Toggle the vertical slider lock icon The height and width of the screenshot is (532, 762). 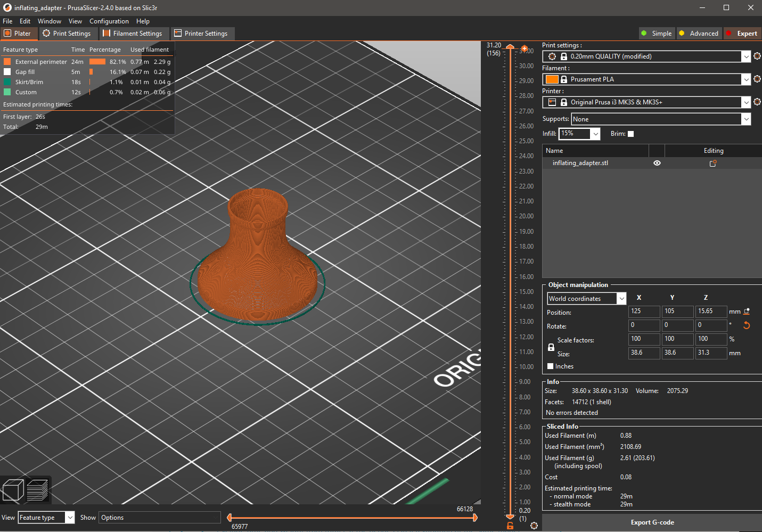(510, 526)
